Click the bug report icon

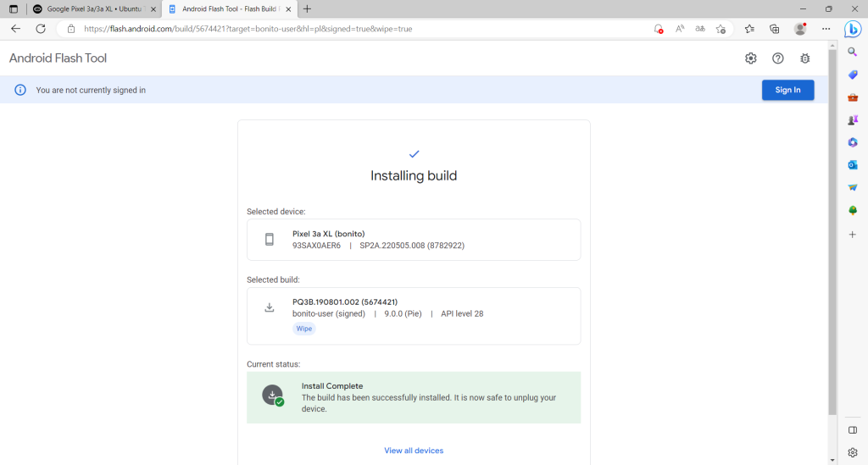(804, 58)
